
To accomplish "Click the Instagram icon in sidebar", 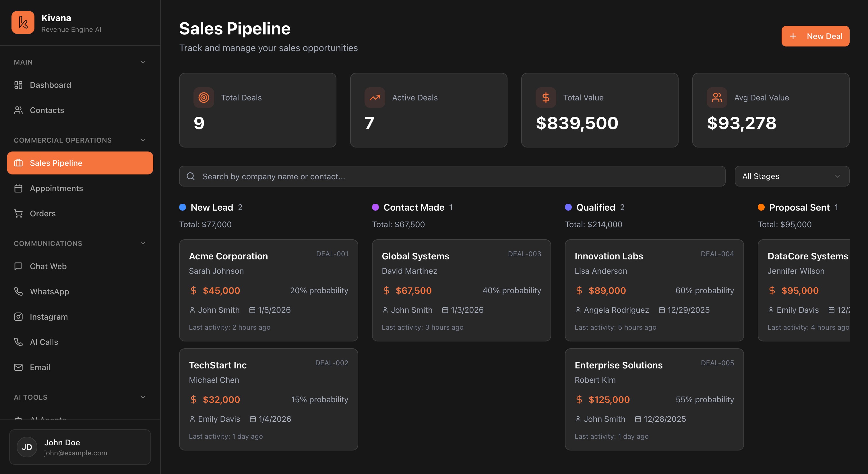I will click(x=19, y=317).
